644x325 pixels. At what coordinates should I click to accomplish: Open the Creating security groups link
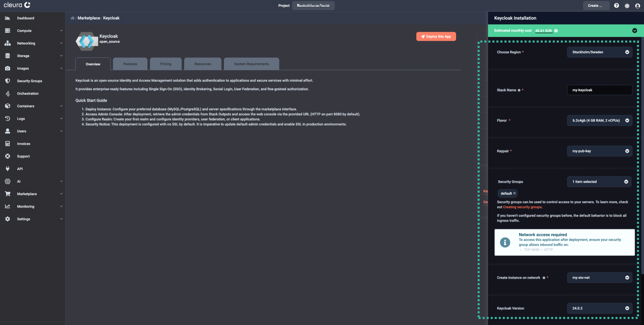coord(522,207)
